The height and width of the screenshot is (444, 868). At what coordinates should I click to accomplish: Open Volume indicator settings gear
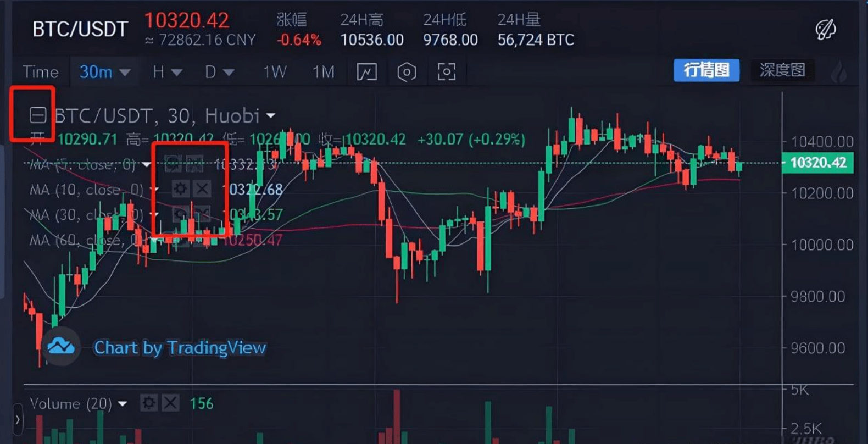(148, 403)
